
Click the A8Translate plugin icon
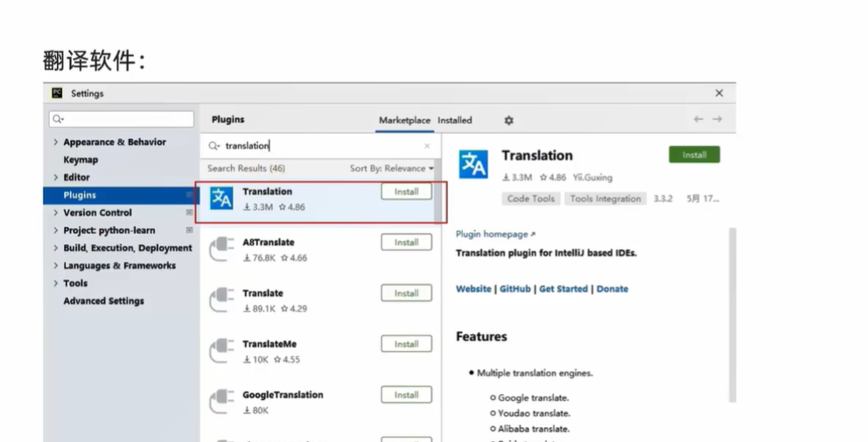[222, 249]
